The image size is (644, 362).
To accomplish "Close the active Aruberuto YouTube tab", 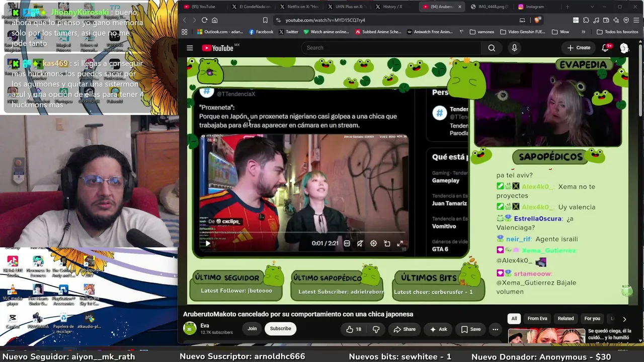I will pos(459,7).
